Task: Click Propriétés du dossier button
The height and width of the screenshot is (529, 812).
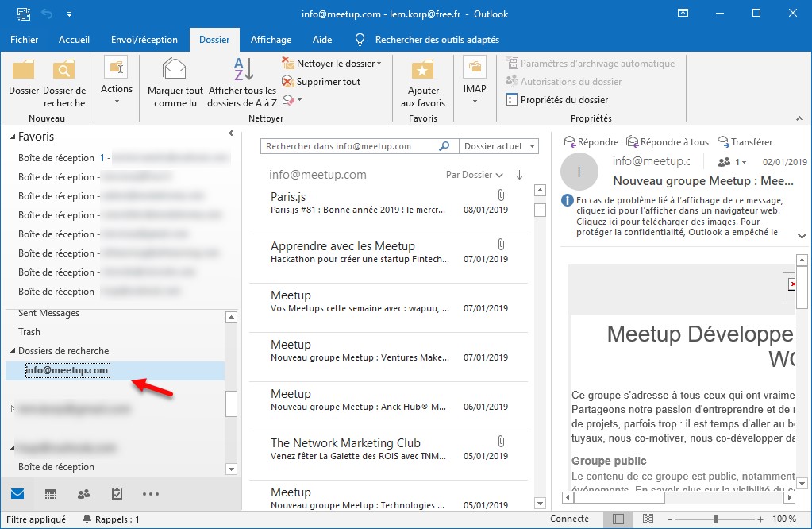Action: pos(557,100)
